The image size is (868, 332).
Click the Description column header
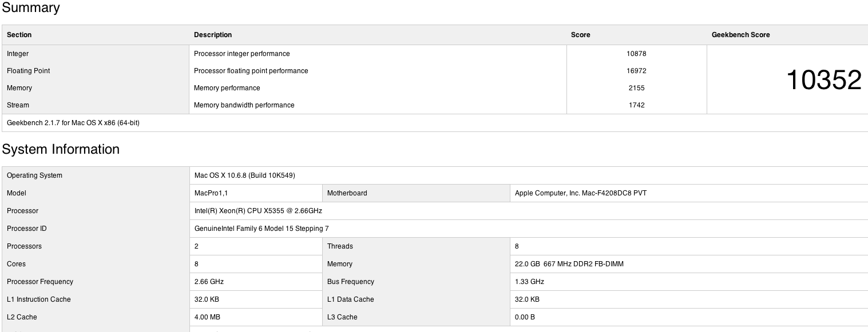[x=213, y=35]
